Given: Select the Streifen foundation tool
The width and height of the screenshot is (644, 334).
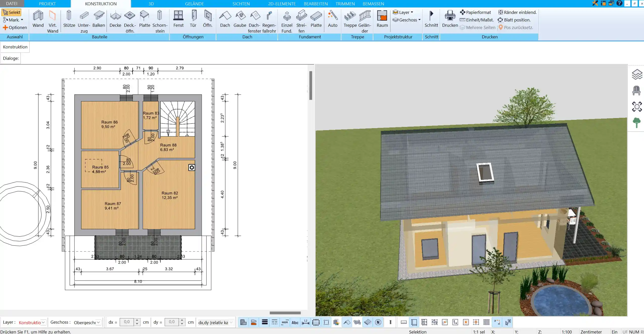Looking at the screenshot, I should click(302, 21).
